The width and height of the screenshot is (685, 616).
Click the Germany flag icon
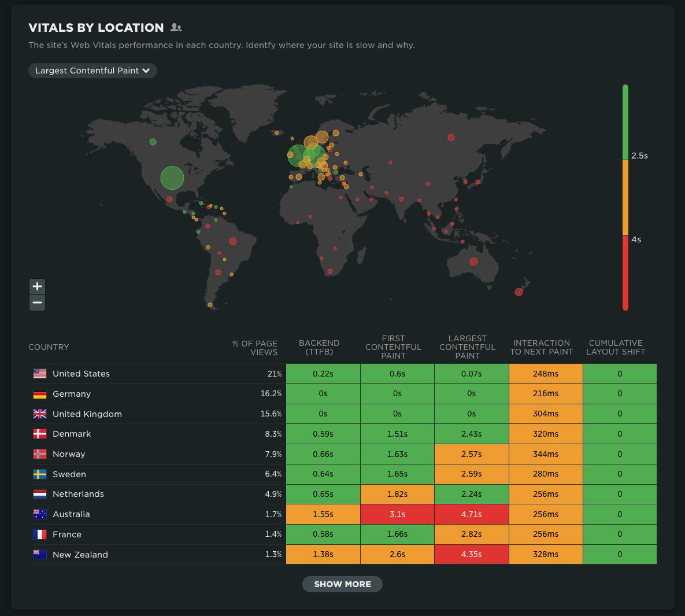tap(40, 394)
